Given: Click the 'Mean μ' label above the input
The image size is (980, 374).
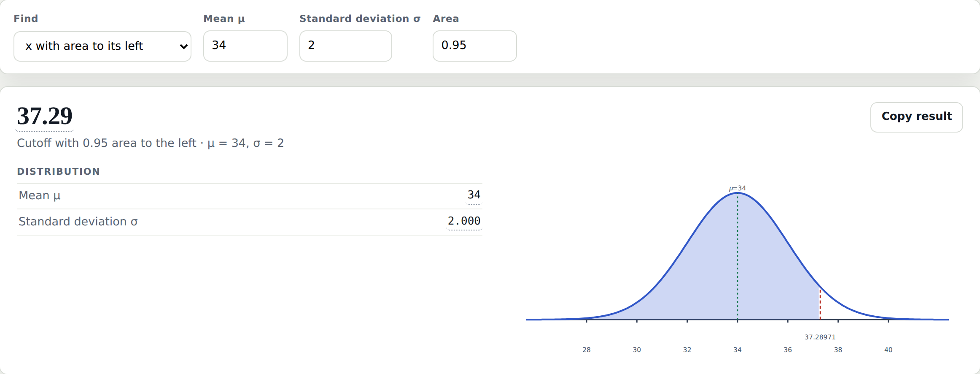Looking at the screenshot, I should 224,19.
